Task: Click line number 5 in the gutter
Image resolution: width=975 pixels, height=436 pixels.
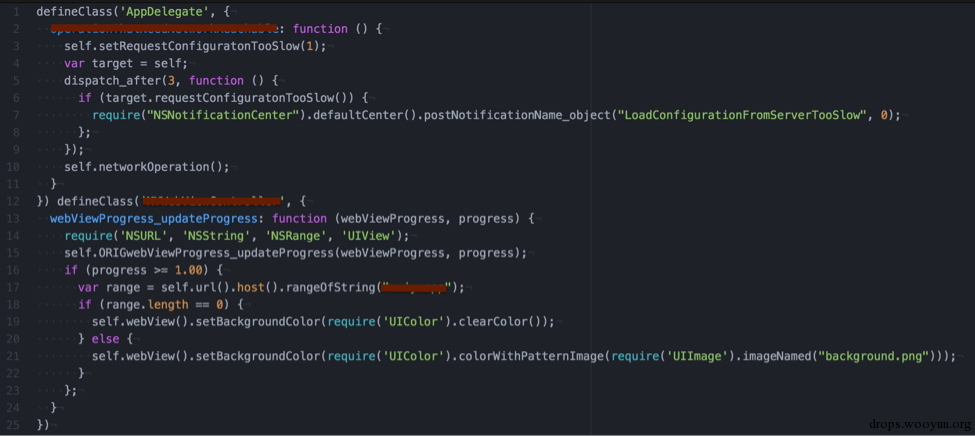Action: [16, 81]
